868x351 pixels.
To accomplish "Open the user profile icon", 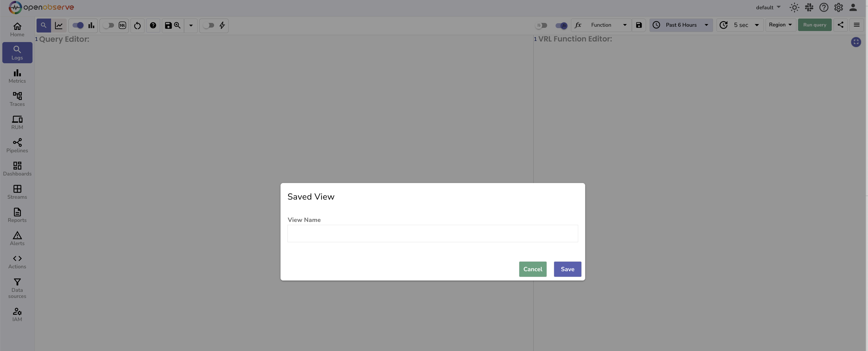I will pyautogui.click(x=853, y=8).
